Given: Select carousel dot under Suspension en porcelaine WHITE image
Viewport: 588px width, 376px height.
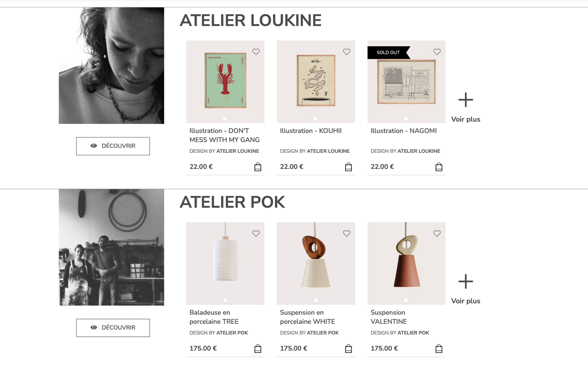Looking at the screenshot, I should click(x=316, y=300).
